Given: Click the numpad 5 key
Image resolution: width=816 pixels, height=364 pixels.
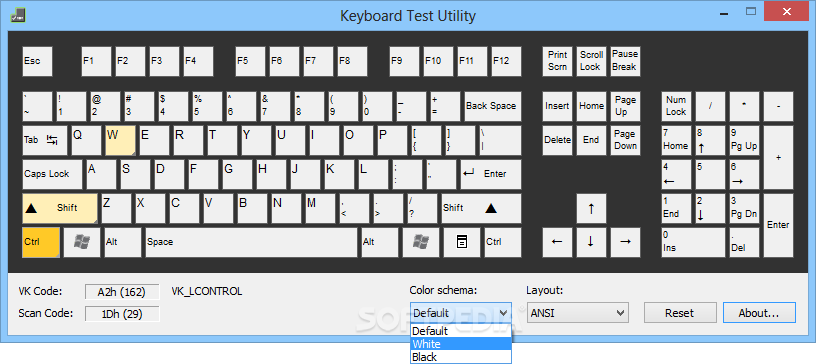Looking at the screenshot, I should point(710,174).
